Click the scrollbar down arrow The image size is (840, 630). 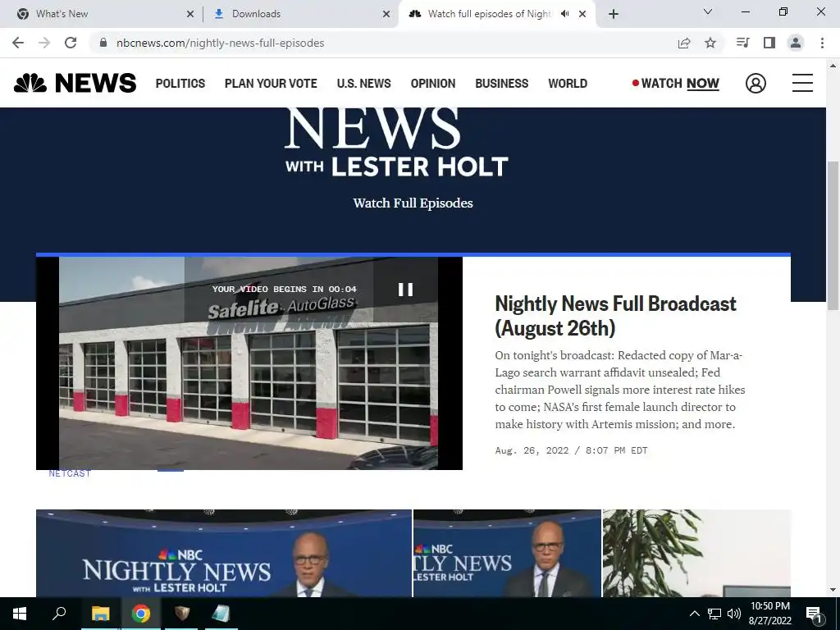tap(833, 590)
